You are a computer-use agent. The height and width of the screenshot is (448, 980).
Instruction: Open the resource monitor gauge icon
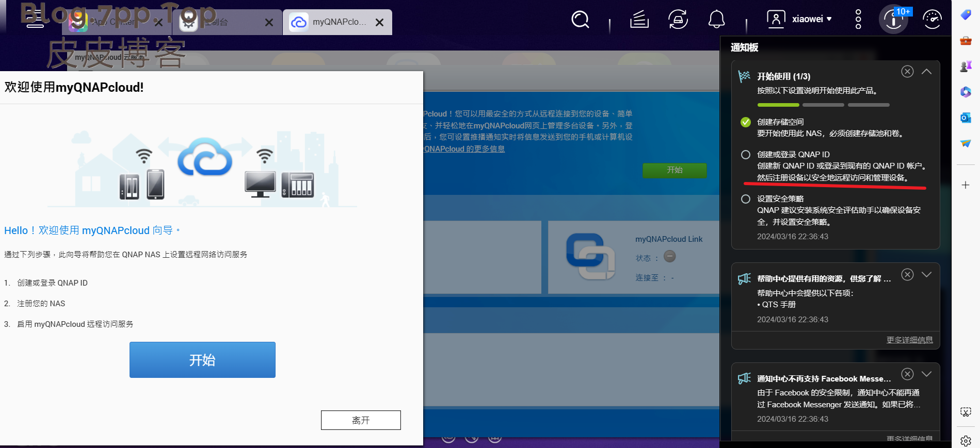point(932,20)
